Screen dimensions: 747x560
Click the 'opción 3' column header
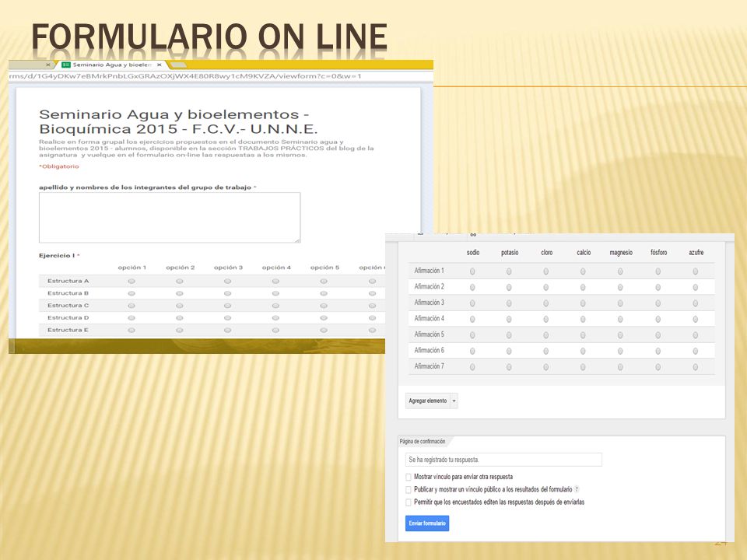tap(228, 268)
